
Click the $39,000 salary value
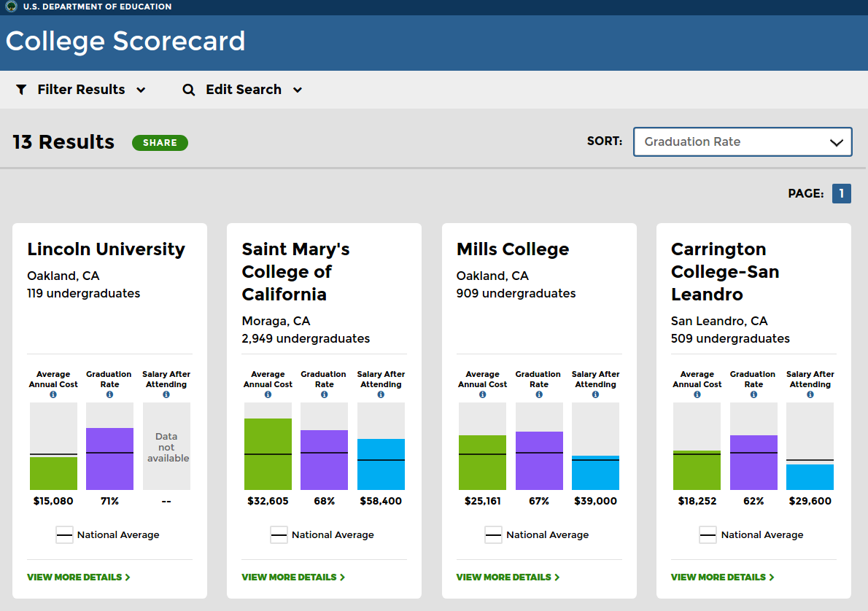pyautogui.click(x=596, y=501)
